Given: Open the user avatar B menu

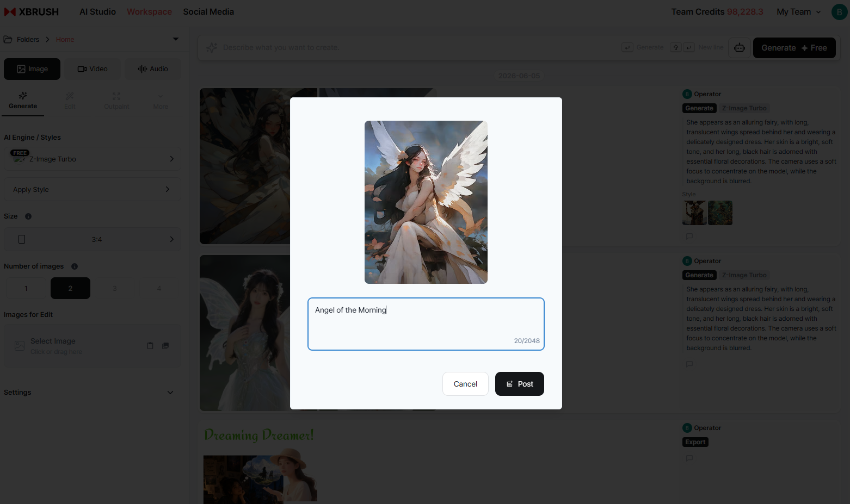Looking at the screenshot, I should point(839,12).
